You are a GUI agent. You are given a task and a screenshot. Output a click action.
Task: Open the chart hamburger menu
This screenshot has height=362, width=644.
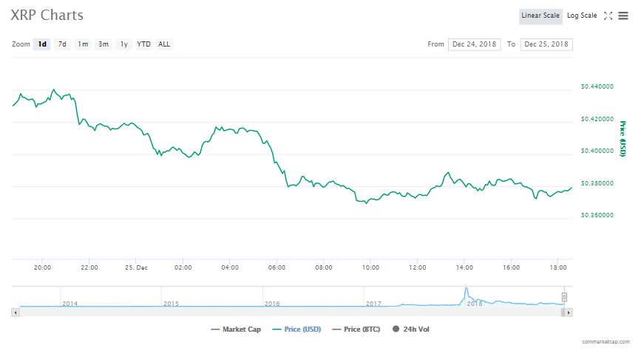tap(623, 16)
